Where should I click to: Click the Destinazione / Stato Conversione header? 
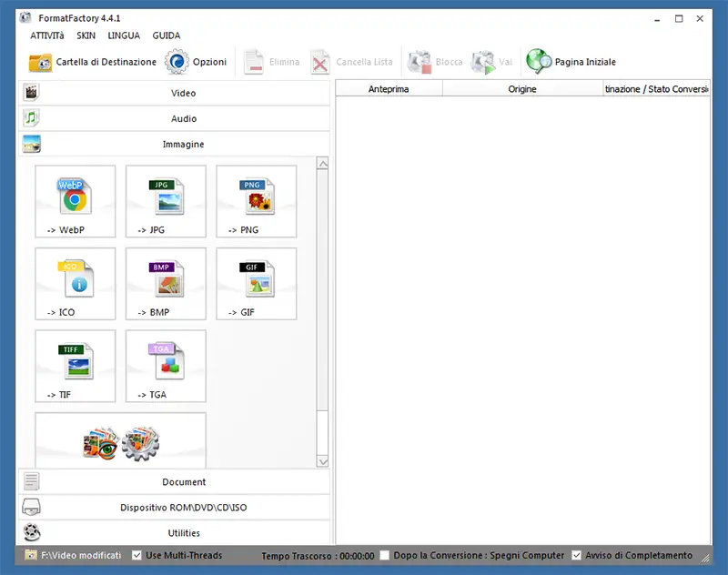pos(656,88)
